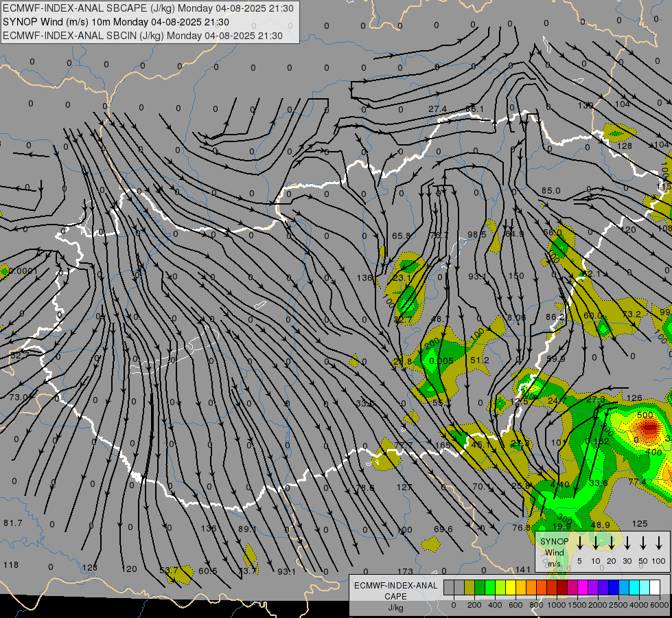This screenshot has height=618, width=672.
Task: Click the 30 label in wind legend
Action: (627, 561)
